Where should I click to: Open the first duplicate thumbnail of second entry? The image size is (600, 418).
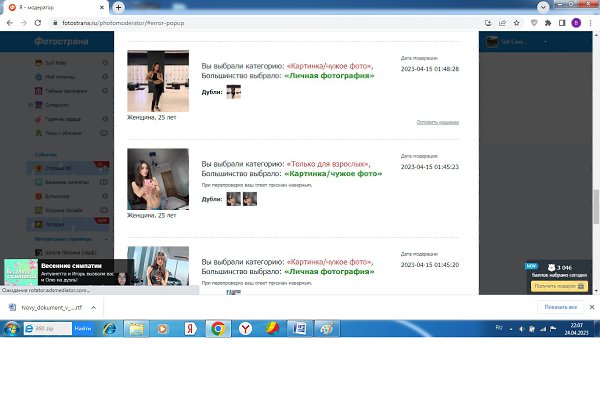point(234,199)
